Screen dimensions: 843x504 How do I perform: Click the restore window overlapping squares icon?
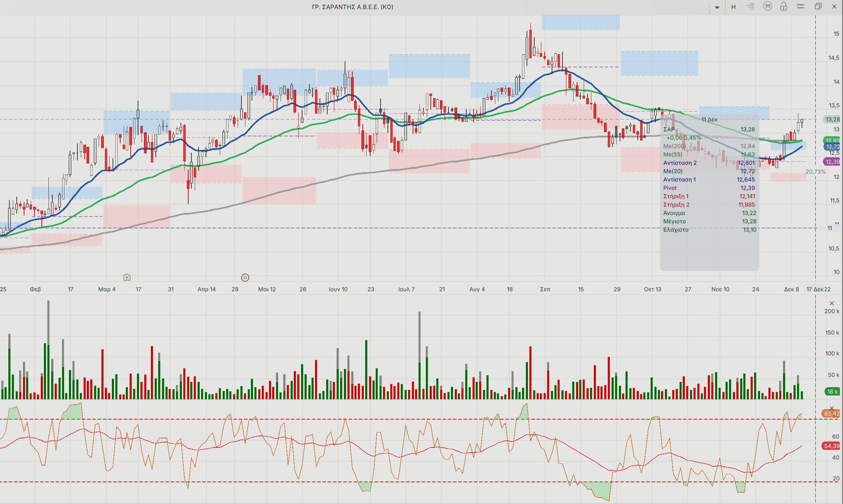pyautogui.click(x=818, y=7)
